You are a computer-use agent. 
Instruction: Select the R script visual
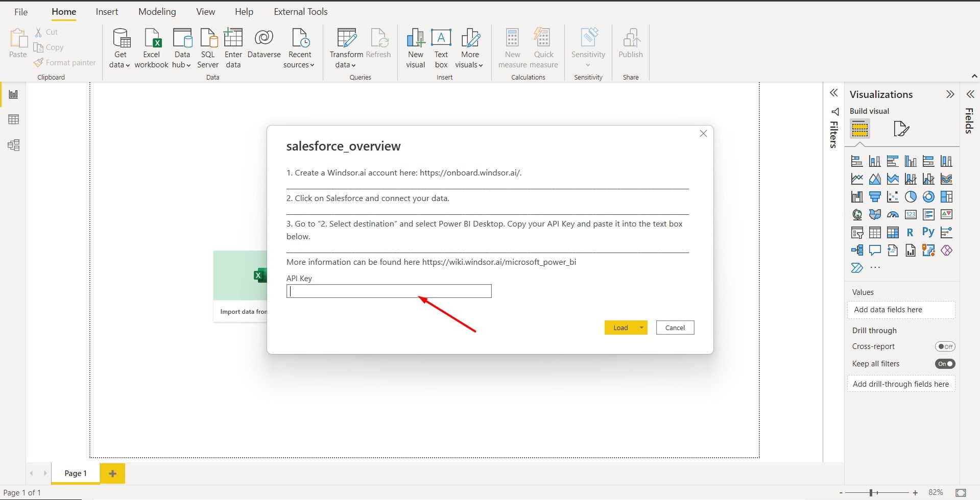click(x=911, y=233)
